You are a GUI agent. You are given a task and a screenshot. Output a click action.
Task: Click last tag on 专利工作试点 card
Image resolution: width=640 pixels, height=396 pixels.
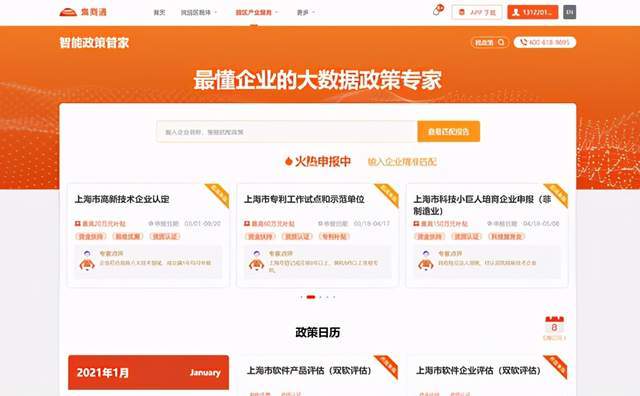click(x=334, y=237)
